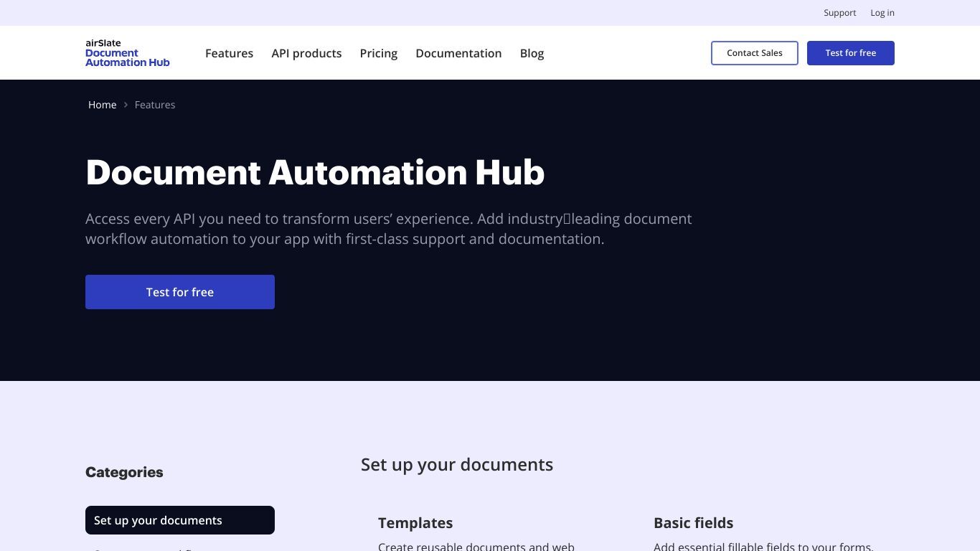Click the Features breadcrumb text
Image resolution: width=980 pixels, height=551 pixels.
click(155, 105)
